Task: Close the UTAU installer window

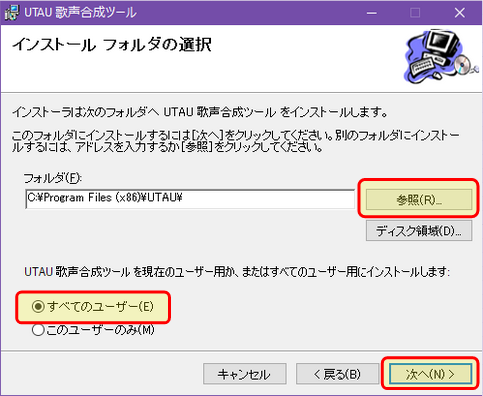Action: [460, 13]
